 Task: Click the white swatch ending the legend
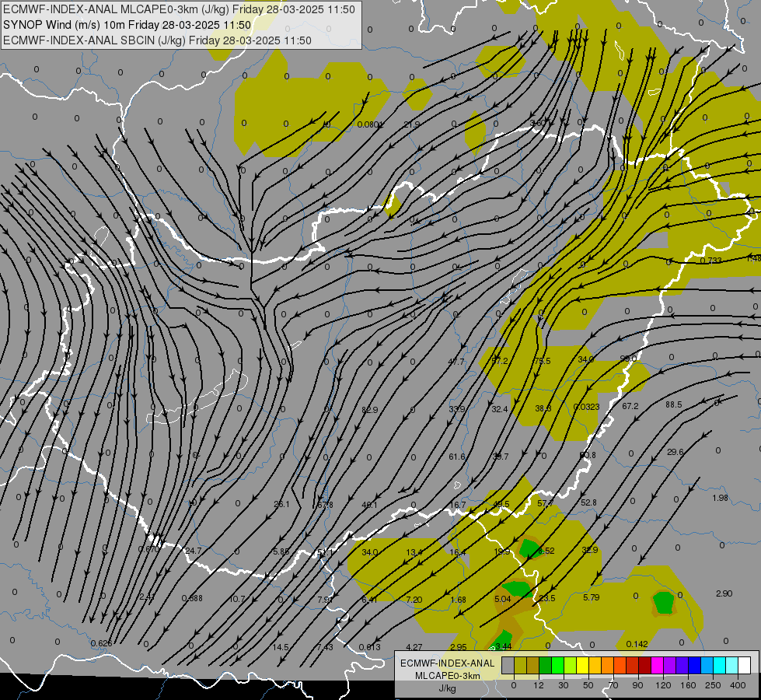tap(745, 665)
